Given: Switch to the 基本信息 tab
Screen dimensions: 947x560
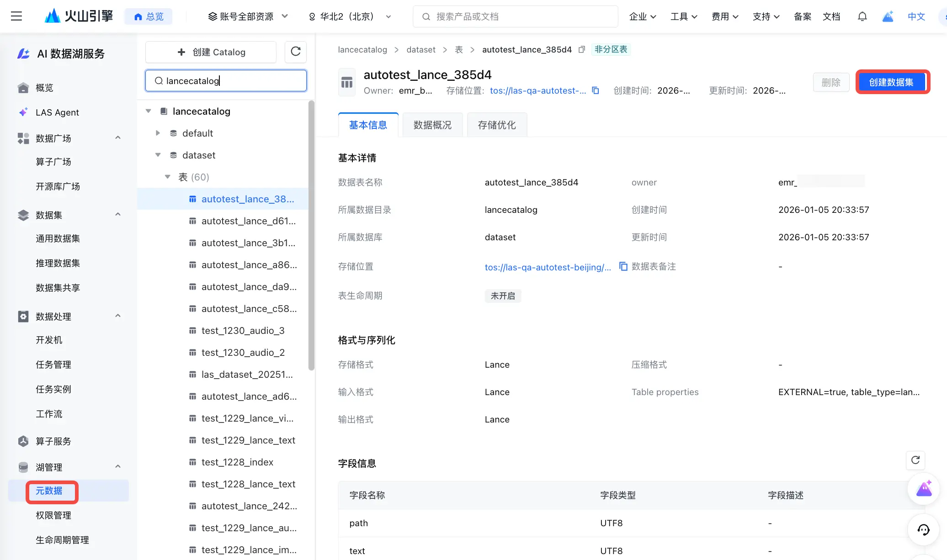Looking at the screenshot, I should click(x=368, y=125).
